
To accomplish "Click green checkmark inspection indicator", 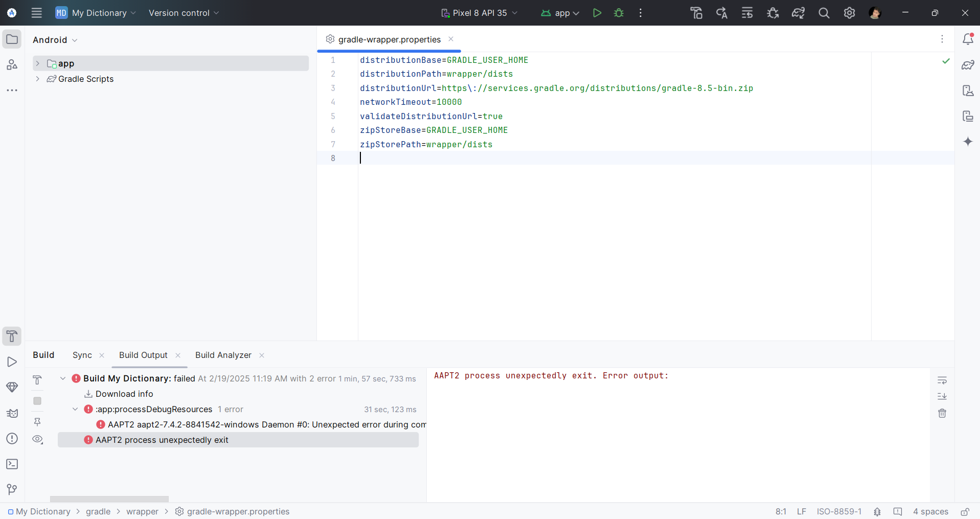I will point(946,61).
